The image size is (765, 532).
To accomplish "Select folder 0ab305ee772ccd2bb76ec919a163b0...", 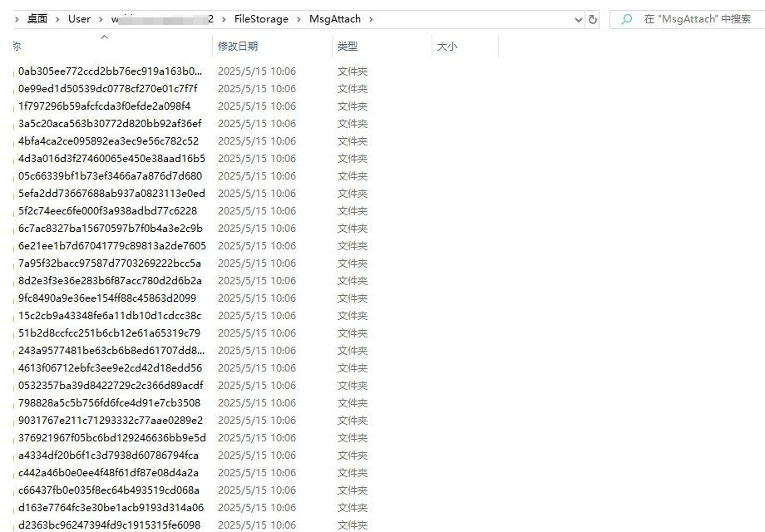I will point(110,71).
